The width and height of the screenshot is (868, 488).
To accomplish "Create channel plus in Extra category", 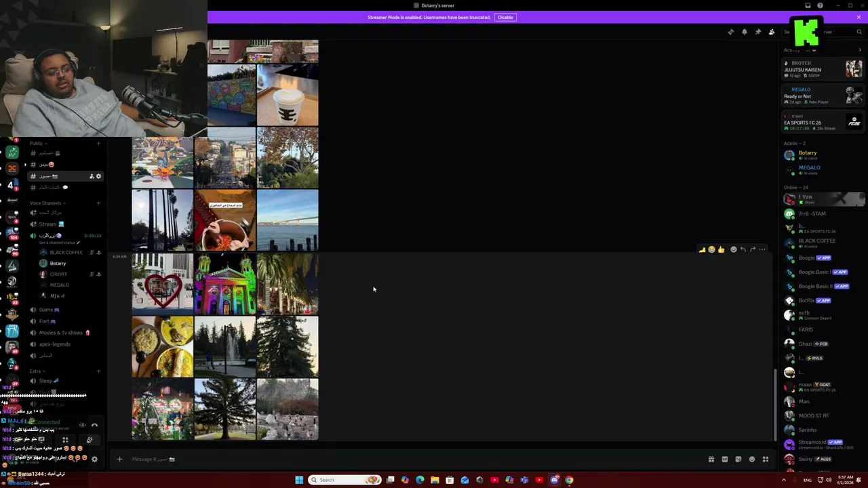I will tap(98, 371).
